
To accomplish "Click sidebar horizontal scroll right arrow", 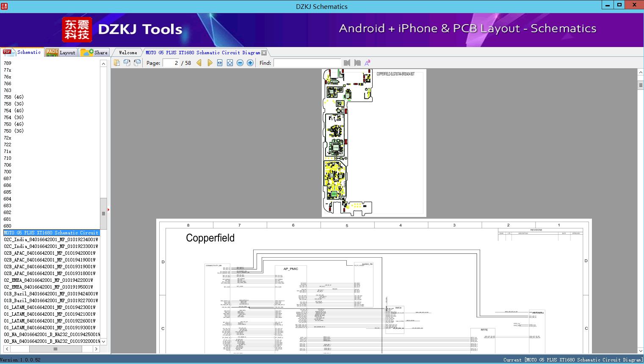I will pyautogui.click(x=97, y=349).
